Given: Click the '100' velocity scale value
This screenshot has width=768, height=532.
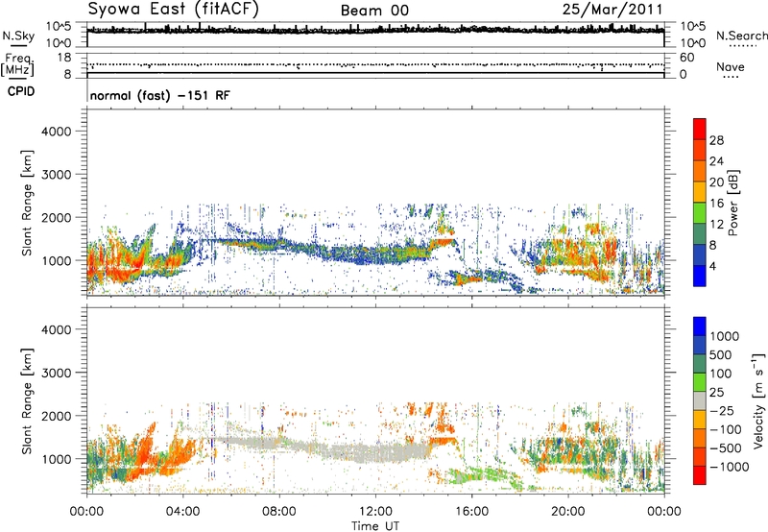Looking at the screenshot, I should pyautogui.click(x=720, y=374).
